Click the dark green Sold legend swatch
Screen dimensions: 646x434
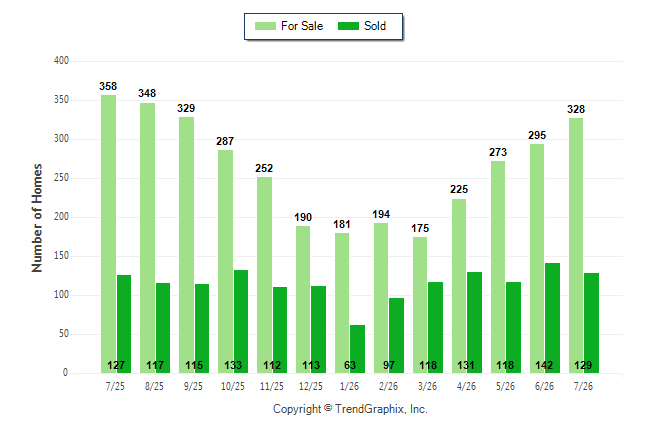point(348,26)
